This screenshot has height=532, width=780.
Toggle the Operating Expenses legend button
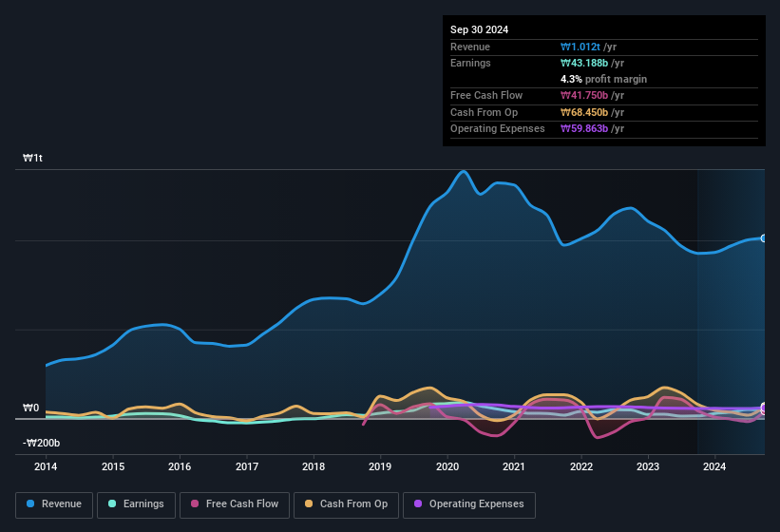(x=469, y=505)
